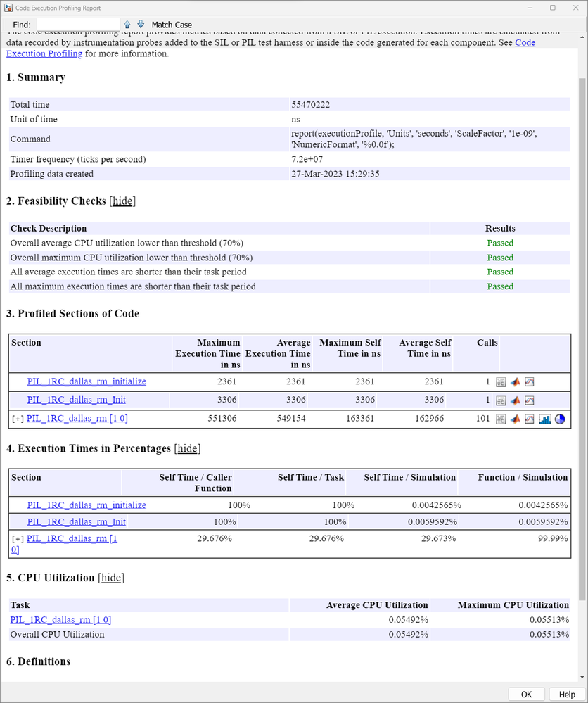Click Unit of time value ns

[x=295, y=119]
